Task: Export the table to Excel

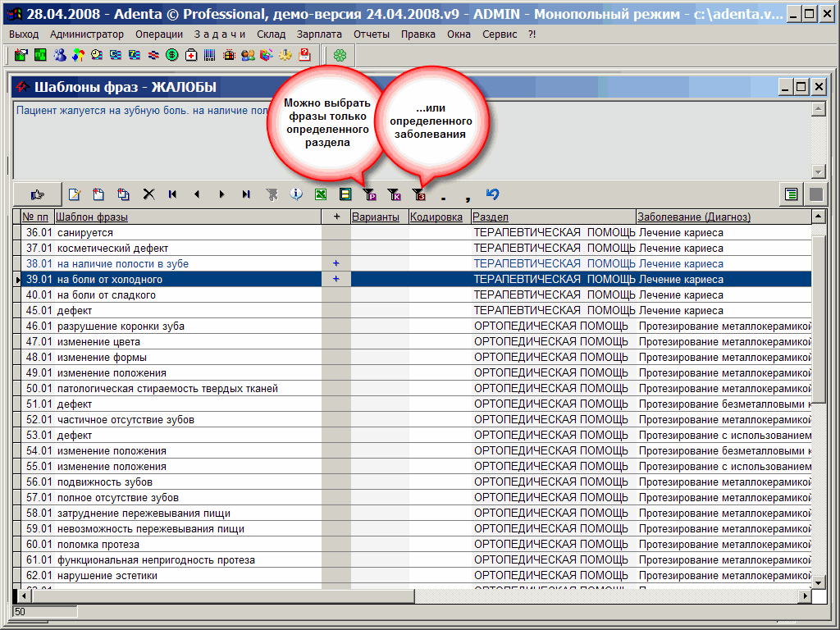Action: click(x=321, y=194)
